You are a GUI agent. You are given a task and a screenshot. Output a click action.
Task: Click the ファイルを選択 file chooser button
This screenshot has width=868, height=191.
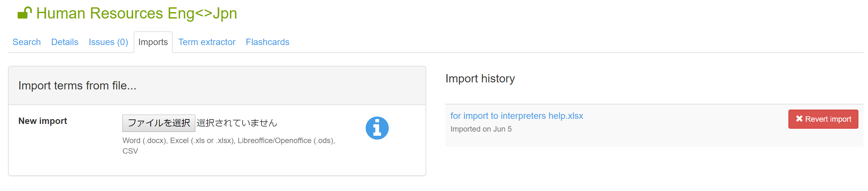(159, 123)
